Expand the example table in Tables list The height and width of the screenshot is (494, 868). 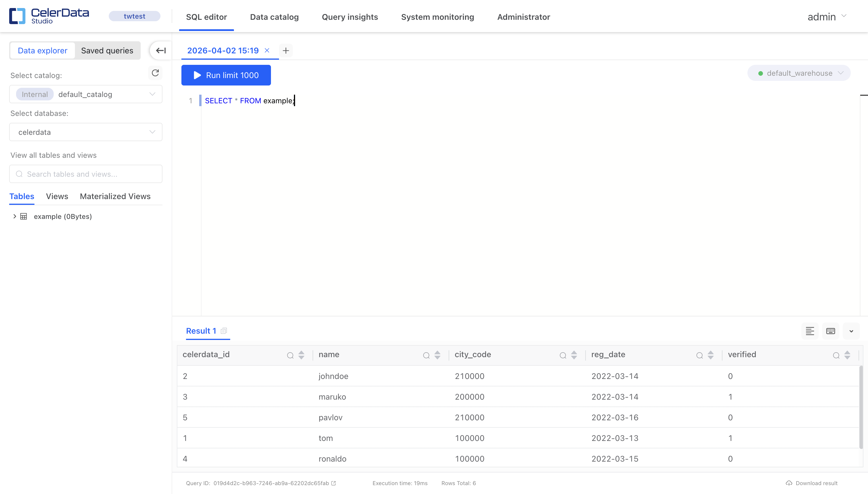coord(14,216)
